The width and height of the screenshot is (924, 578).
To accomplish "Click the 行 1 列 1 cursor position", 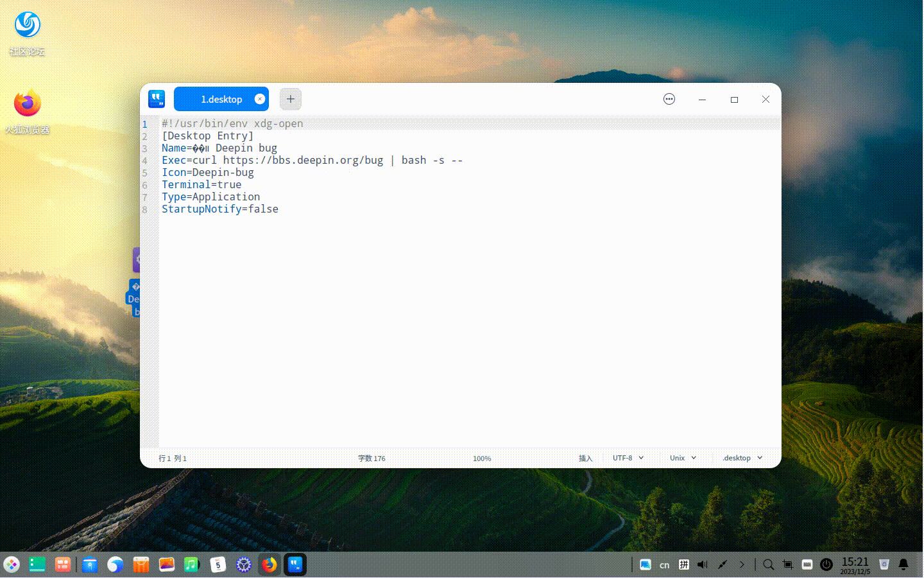I will pyautogui.click(x=173, y=459).
